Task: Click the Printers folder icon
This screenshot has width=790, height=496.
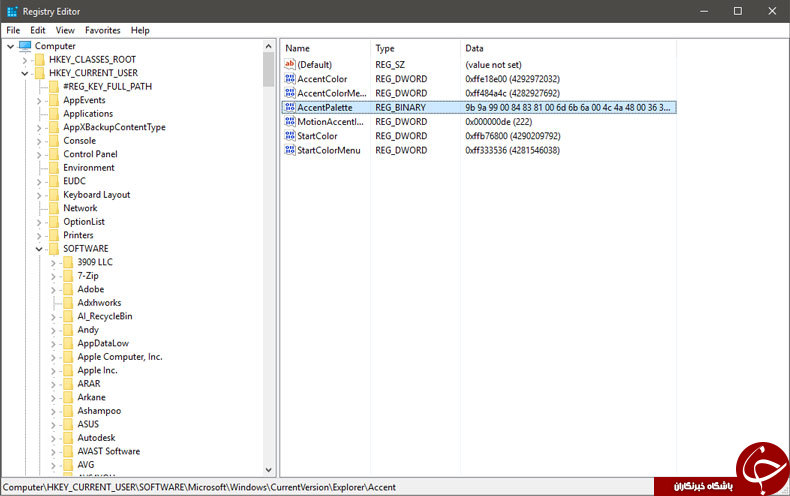Action: (x=54, y=235)
